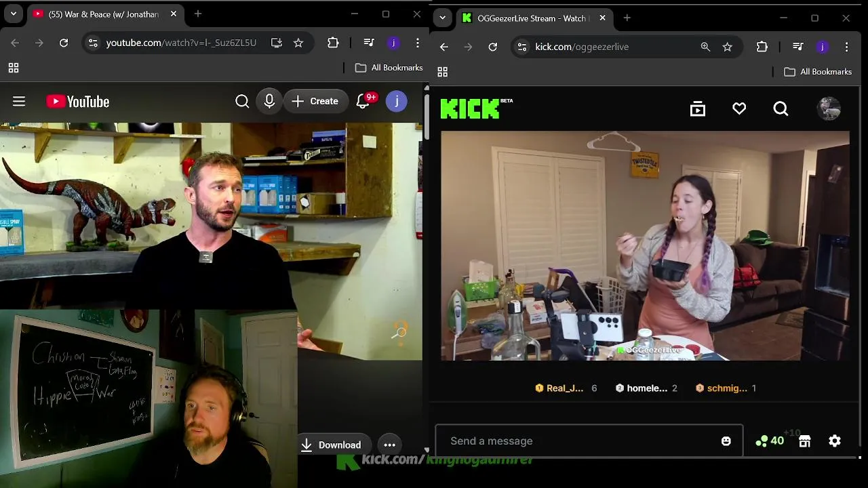Open YouTube notifications bell

[364, 102]
